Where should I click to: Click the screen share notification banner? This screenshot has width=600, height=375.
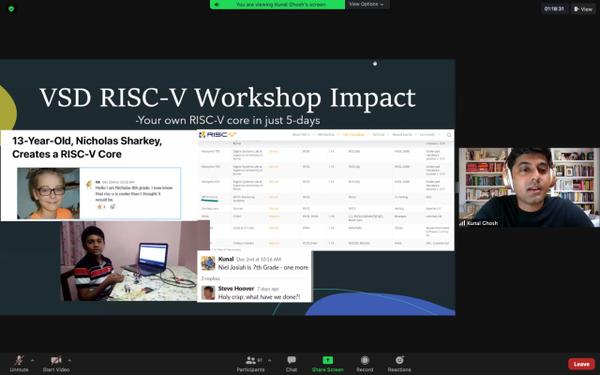click(277, 4)
